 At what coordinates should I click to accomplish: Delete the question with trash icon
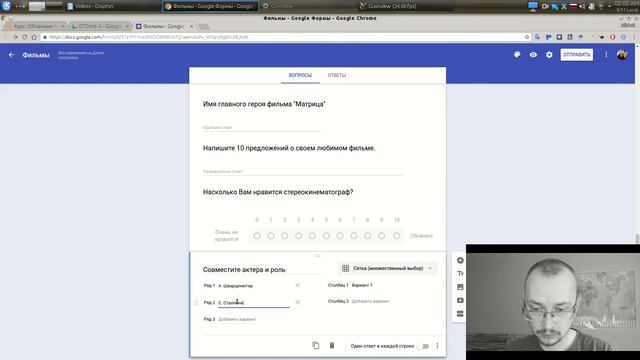332,345
